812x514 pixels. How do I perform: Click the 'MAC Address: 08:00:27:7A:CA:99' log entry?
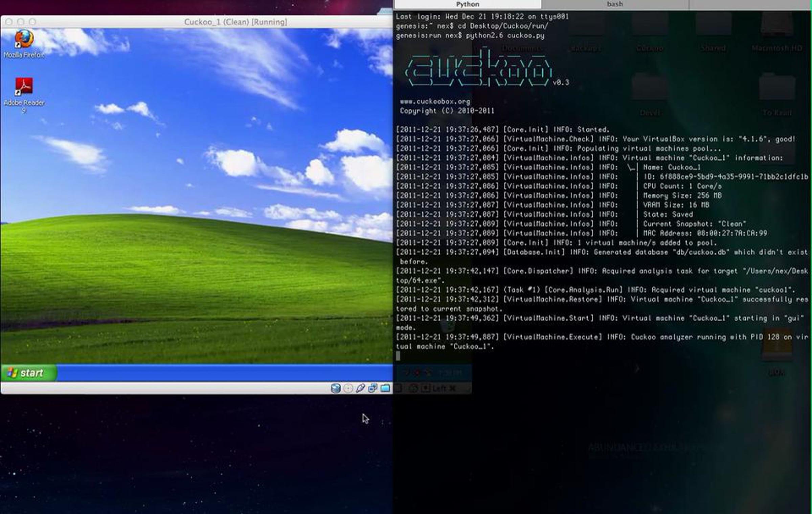click(x=582, y=233)
